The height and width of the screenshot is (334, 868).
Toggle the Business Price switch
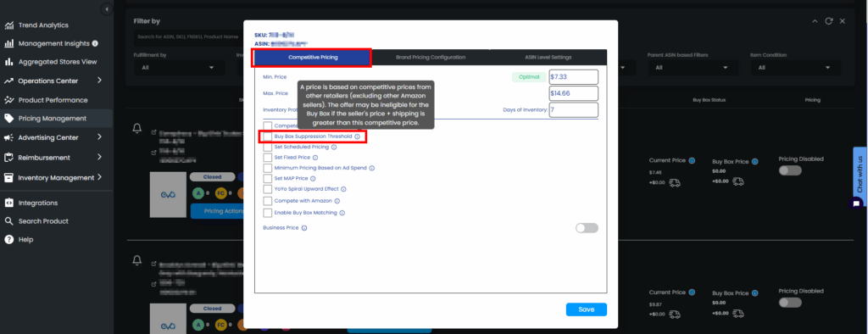click(x=587, y=228)
